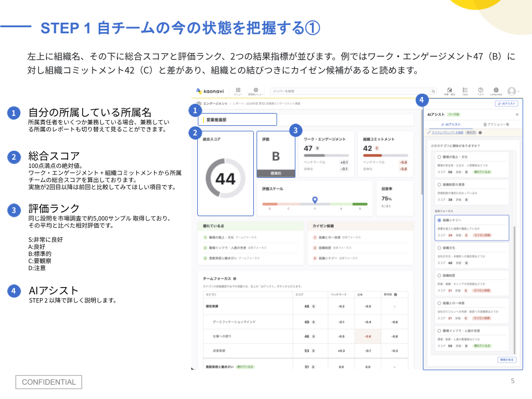Click the kaonavi logo
532x399 pixels.
[210, 91]
